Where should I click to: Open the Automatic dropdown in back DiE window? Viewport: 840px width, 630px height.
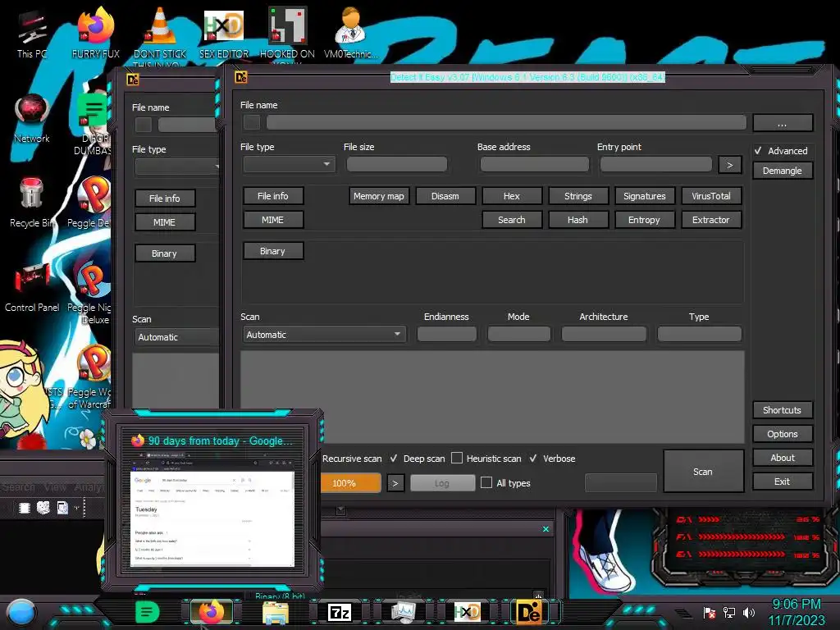177,337
